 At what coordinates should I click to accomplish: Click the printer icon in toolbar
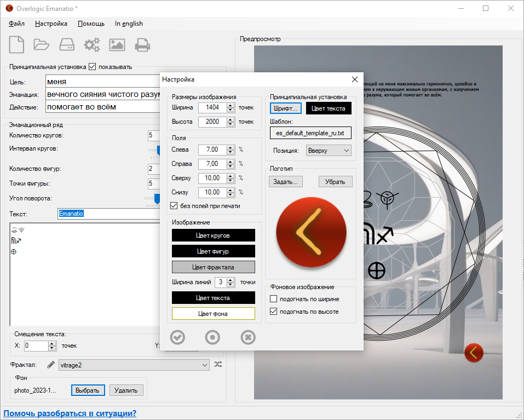pos(142,44)
